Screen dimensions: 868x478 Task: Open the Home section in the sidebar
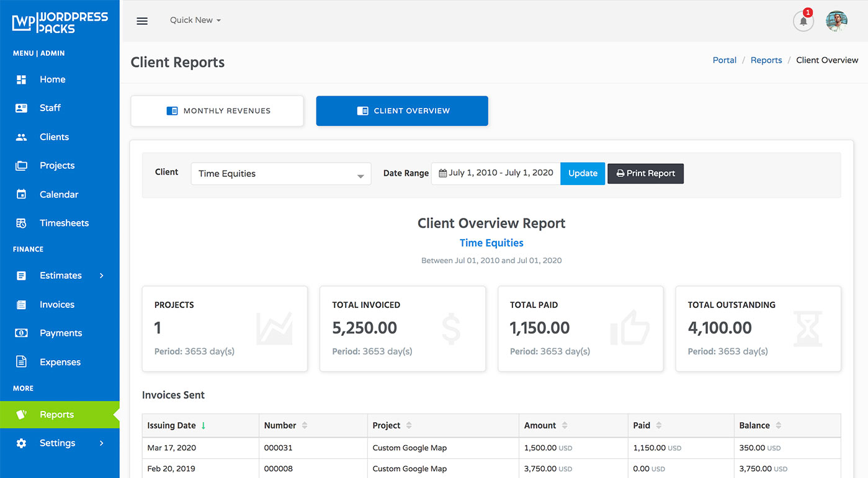[x=52, y=79]
